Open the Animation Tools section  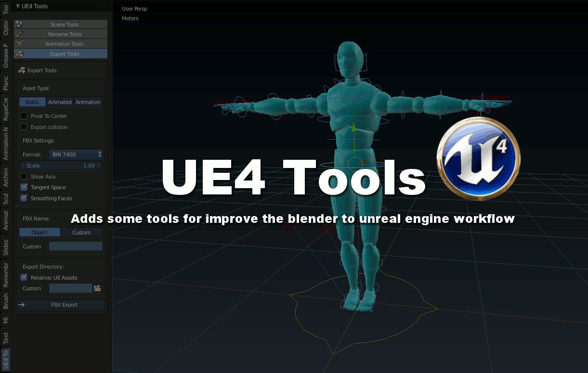61,44
